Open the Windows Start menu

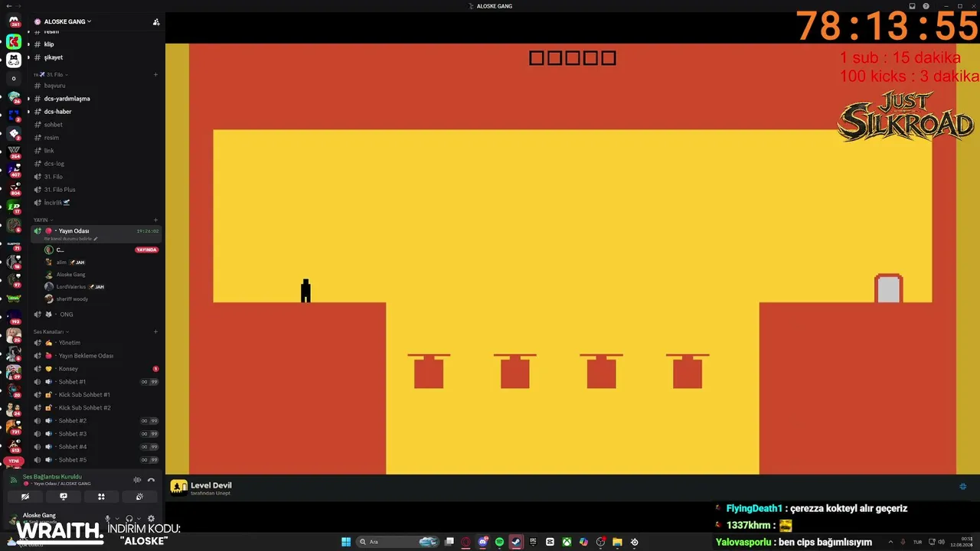click(x=346, y=542)
